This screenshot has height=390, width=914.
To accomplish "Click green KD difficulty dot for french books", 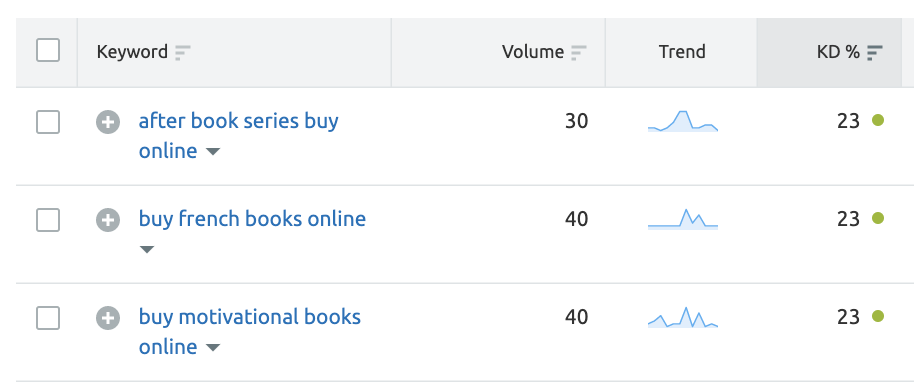I will tap(878, 218).
